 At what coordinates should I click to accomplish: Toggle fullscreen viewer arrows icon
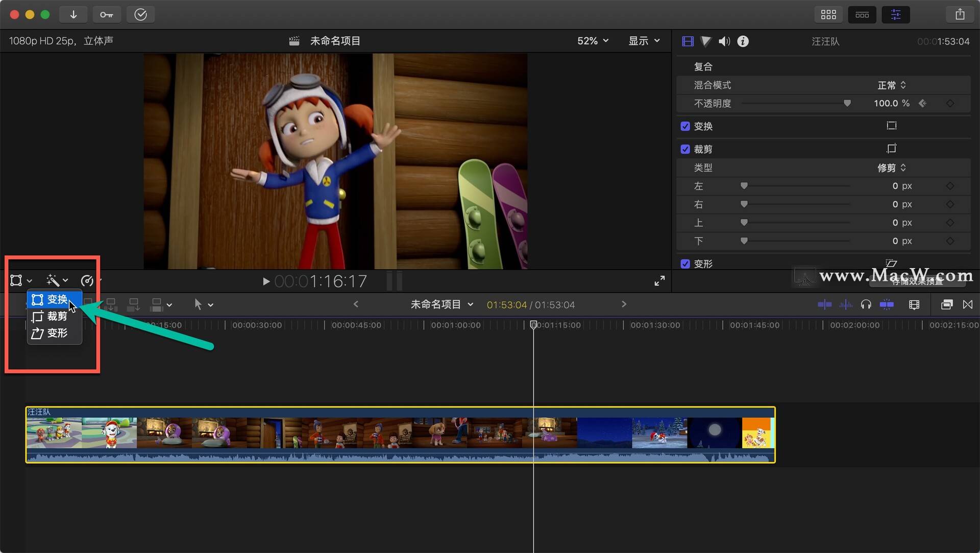click(x=659, y=281)
